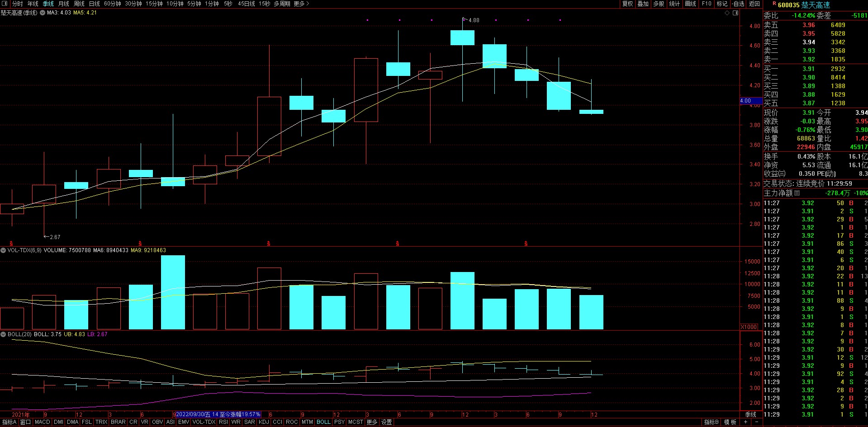
Task: Select the 5秒 period
Action: click(x=228, y=4)
